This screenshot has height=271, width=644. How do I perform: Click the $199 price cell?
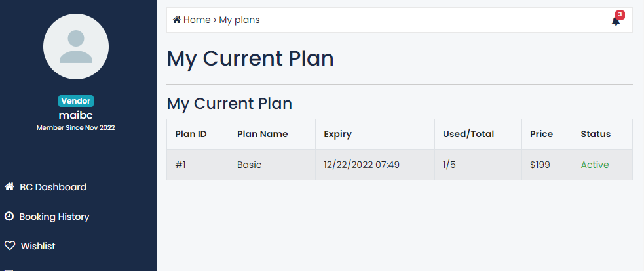[x=540, y=165]
